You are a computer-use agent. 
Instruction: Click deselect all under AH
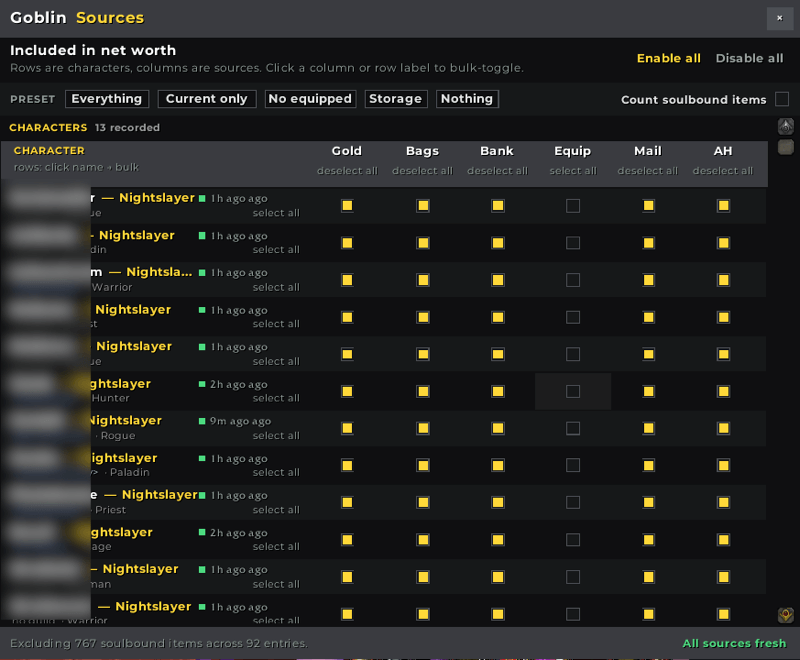[x=722, y=171]
